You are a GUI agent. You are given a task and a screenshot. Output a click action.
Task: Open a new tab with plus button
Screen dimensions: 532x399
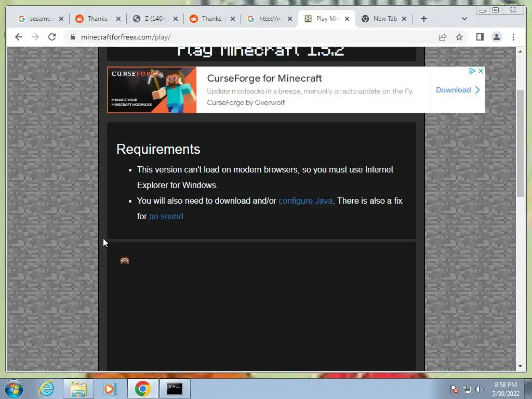424,19
